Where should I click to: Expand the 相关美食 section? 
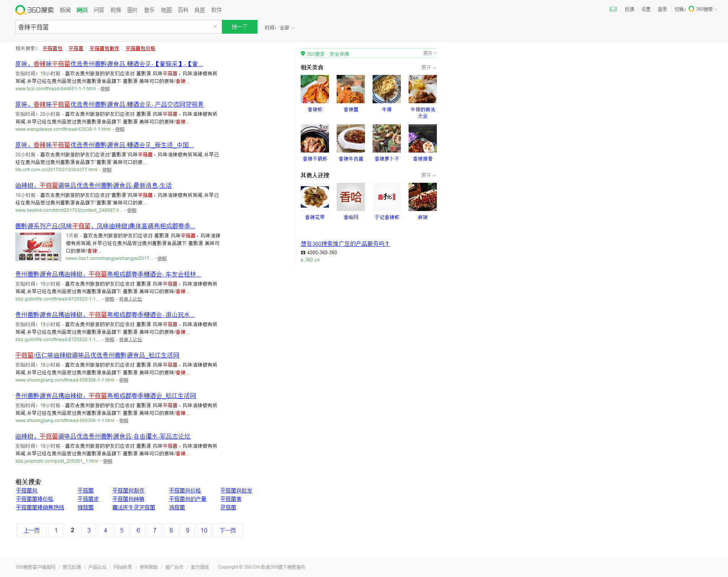click(429, 67)
